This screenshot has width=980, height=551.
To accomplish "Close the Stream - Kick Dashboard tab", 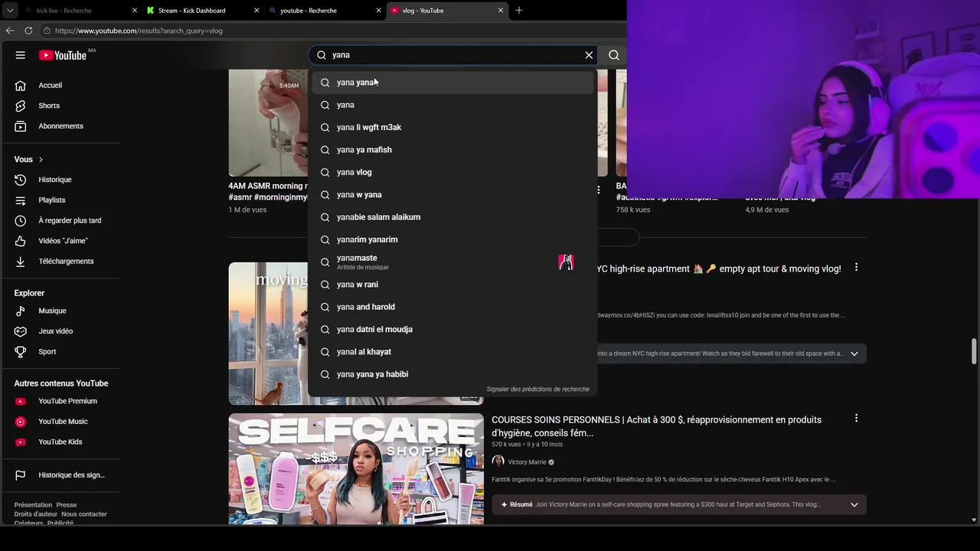I will [256, 11].
